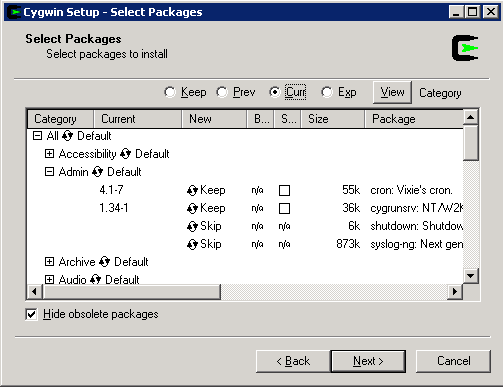Image resolution: width=503 pixels, height=387 pixels.
Task: Click the cycle icon beside Admin category
Action: tap(98, 172)
